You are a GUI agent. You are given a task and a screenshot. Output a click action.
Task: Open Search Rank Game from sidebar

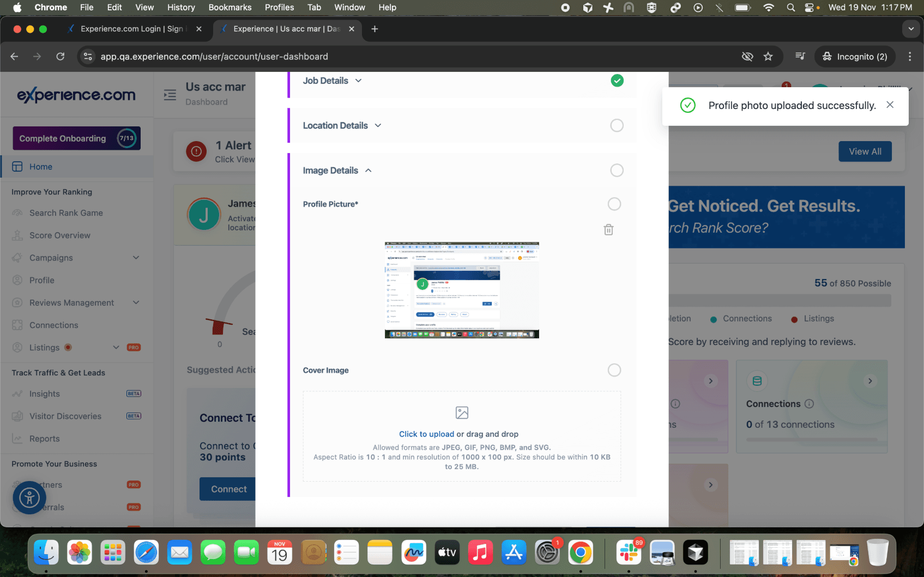pyautogui.click(x=66, y=213)
